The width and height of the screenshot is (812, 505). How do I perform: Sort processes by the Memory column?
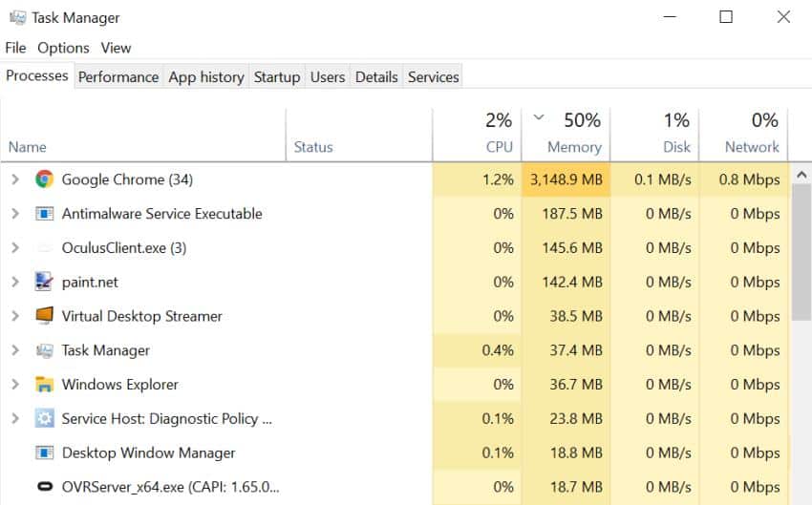click(x=566, y=135)
